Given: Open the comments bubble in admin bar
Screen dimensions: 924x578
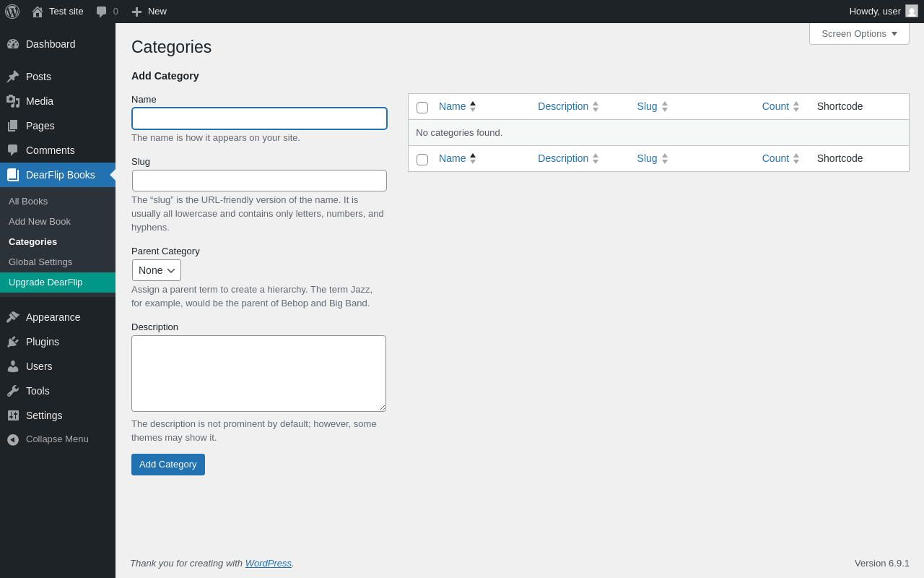Looking at the screenshot, I should tap(102, 12).
